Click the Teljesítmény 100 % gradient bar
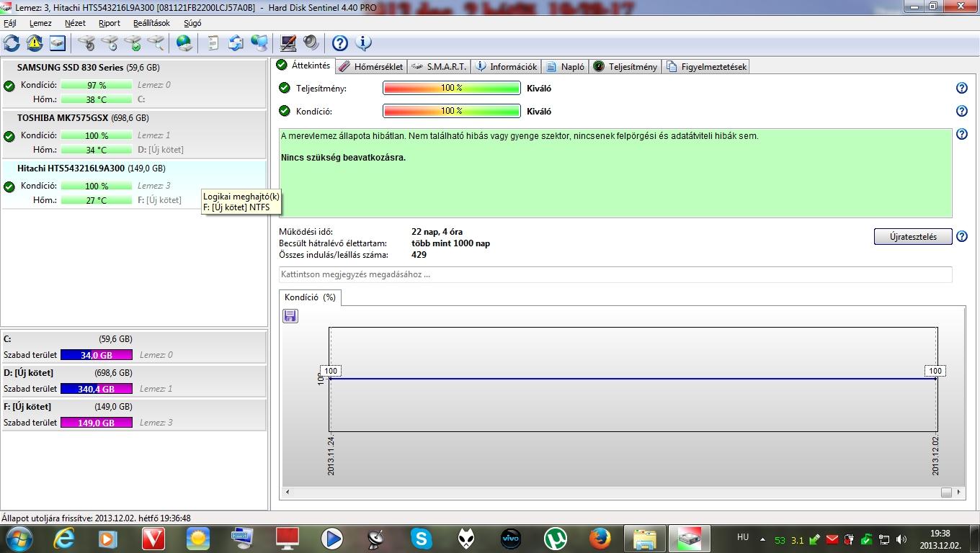The width and height of the screenshot is (980, 553). coord(452,88)
